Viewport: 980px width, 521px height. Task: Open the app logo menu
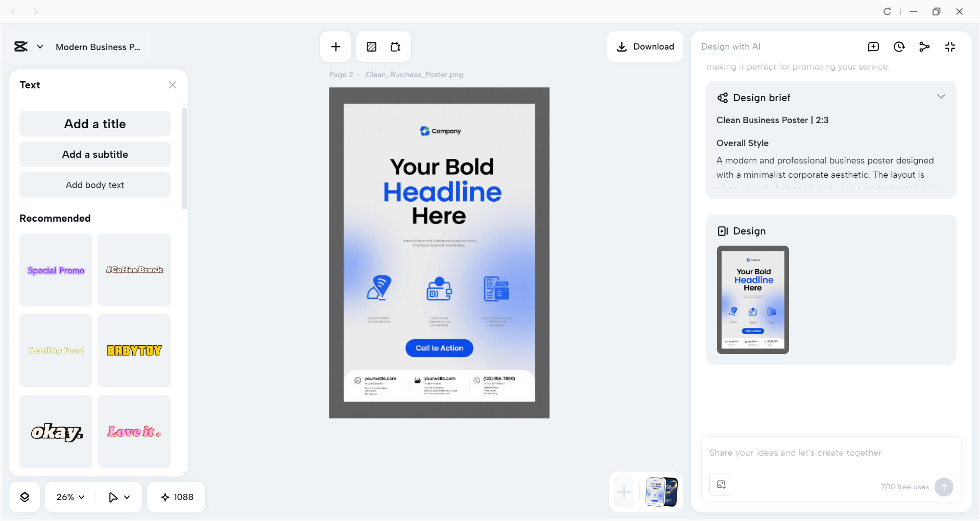(x=21, y=47)
